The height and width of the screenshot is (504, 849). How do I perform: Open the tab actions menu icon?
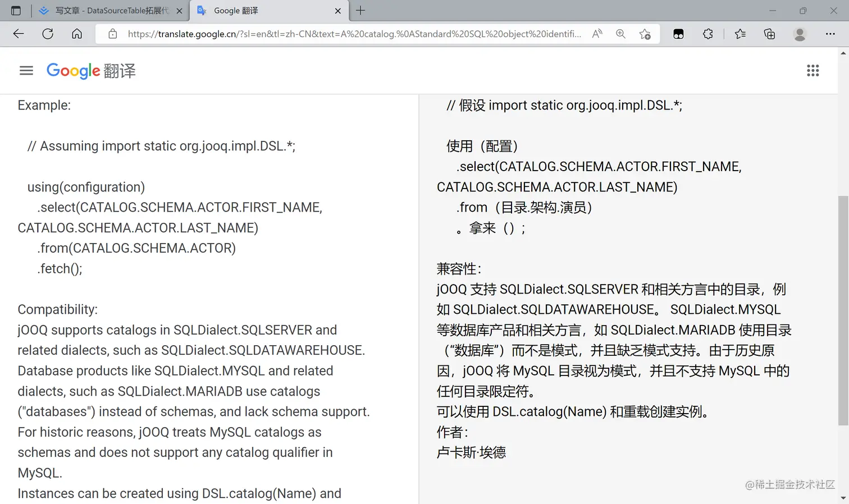tap(16, 11)
